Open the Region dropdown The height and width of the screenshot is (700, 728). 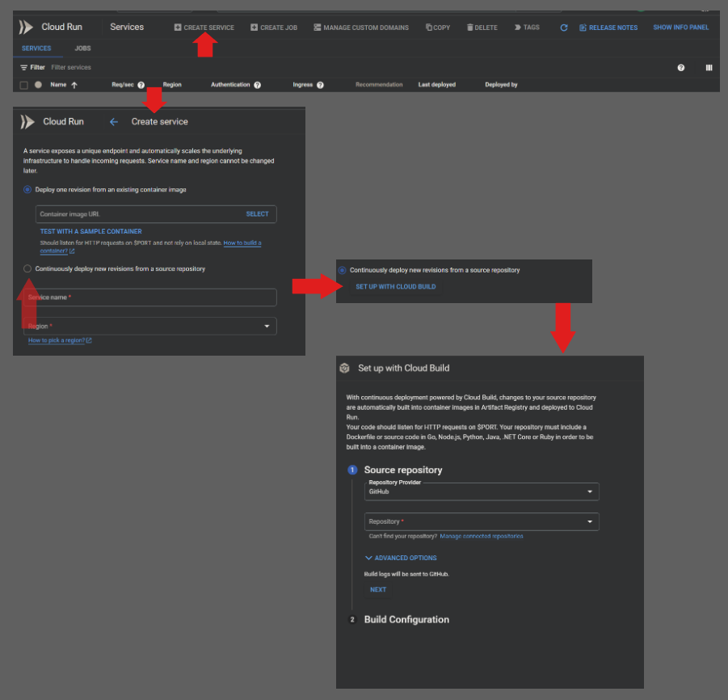pyautogui.click(x=150, y=326)
